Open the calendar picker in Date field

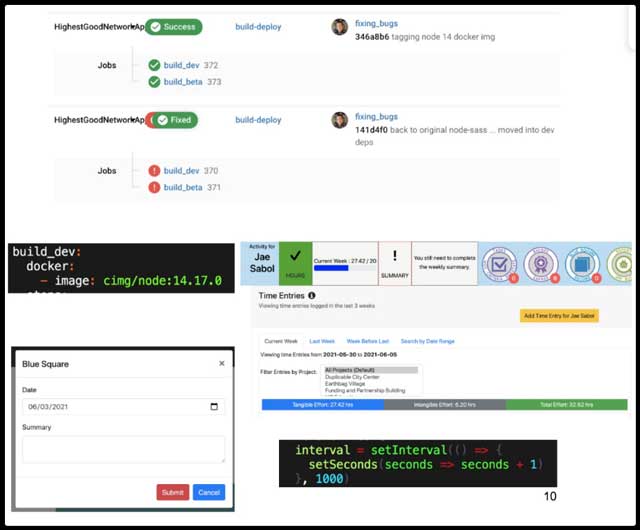(214, 407)
